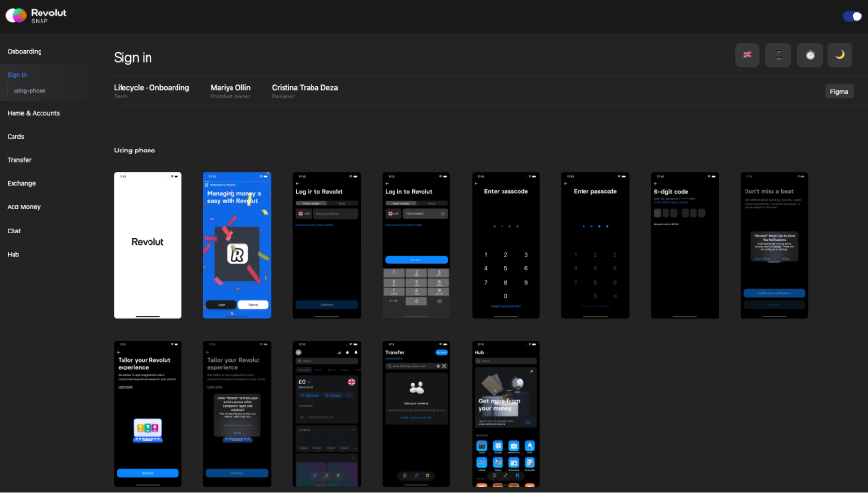Click the stopwatch icon button
Viewport: 868px width, 493px height.
tap(810, 55)
